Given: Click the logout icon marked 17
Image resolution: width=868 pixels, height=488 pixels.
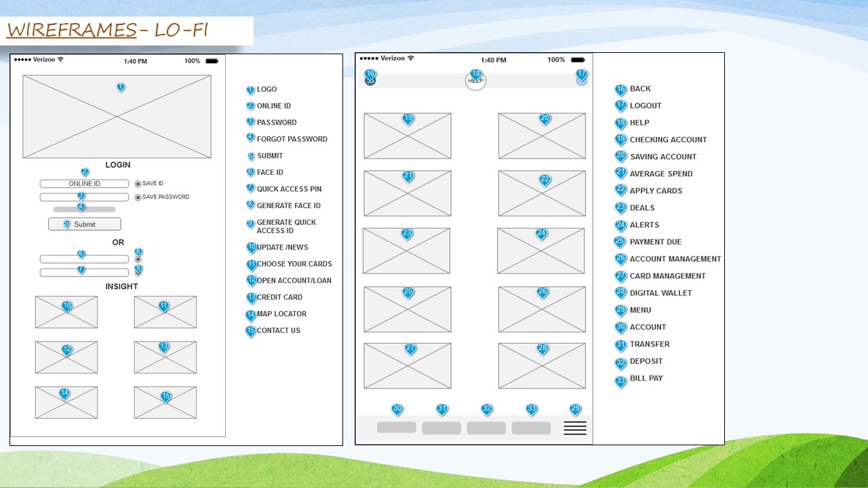Looking at the screenshot, I should [581, 80].
